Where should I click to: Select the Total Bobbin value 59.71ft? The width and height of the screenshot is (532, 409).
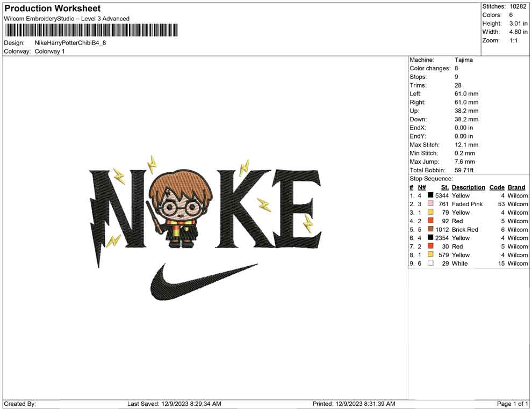pyautogui.click(x=464, y=170)
